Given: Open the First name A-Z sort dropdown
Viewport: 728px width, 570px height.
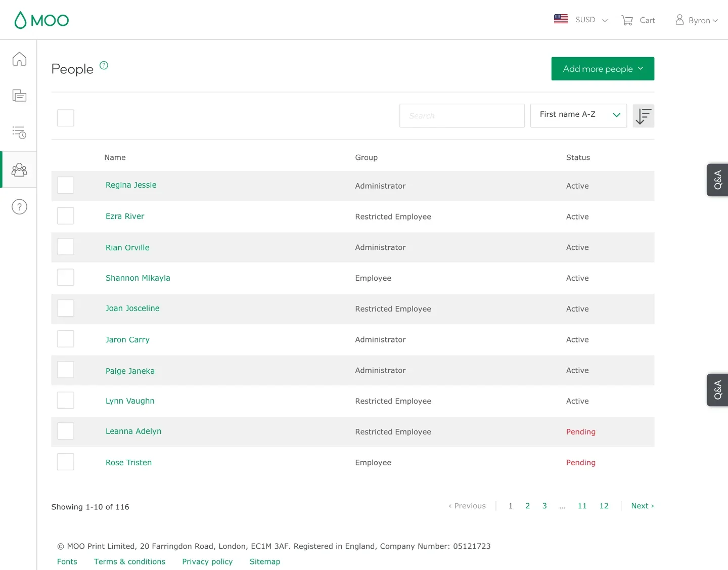Looking at the screenshot, I should (x=578, y=115).
